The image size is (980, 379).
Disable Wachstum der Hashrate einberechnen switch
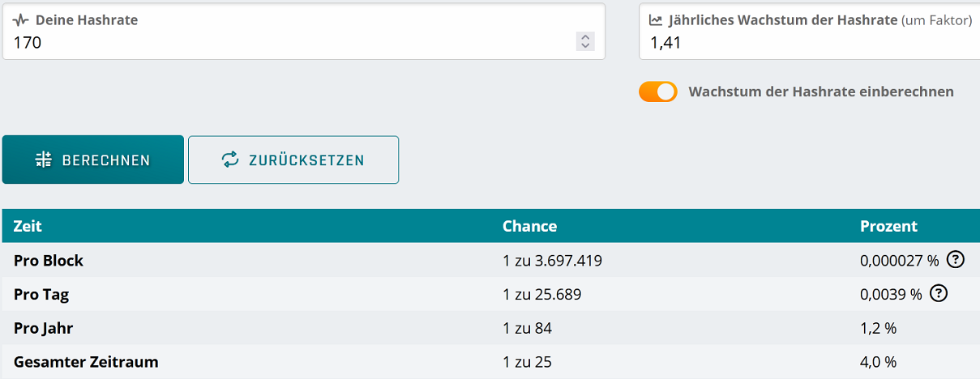657,92
